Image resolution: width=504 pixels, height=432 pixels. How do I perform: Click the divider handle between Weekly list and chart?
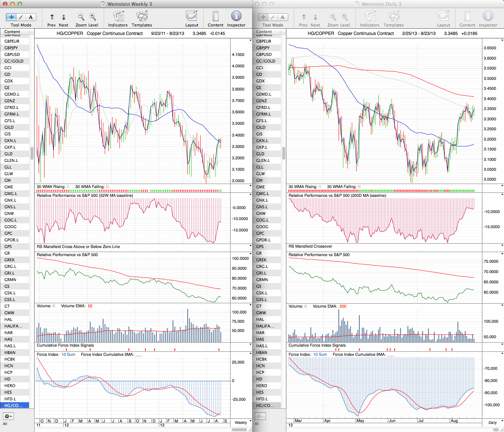32,153
